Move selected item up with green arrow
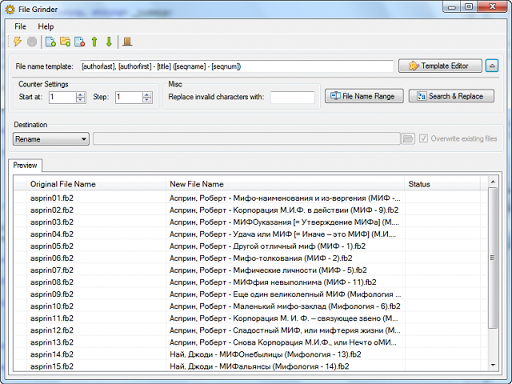512x384 pixels. 94,42
